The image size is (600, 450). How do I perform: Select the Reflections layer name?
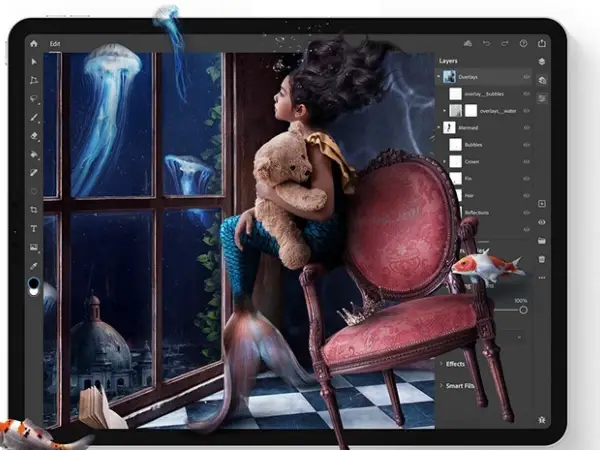tap(477, 213)
